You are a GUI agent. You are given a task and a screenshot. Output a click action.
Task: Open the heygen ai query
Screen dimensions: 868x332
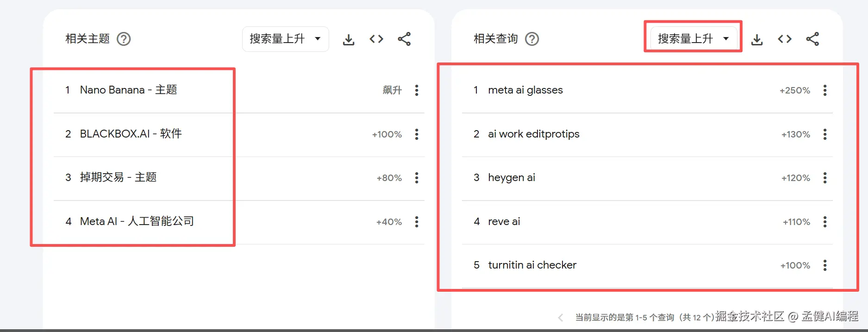pyautogui.click(x=512, y=177)
